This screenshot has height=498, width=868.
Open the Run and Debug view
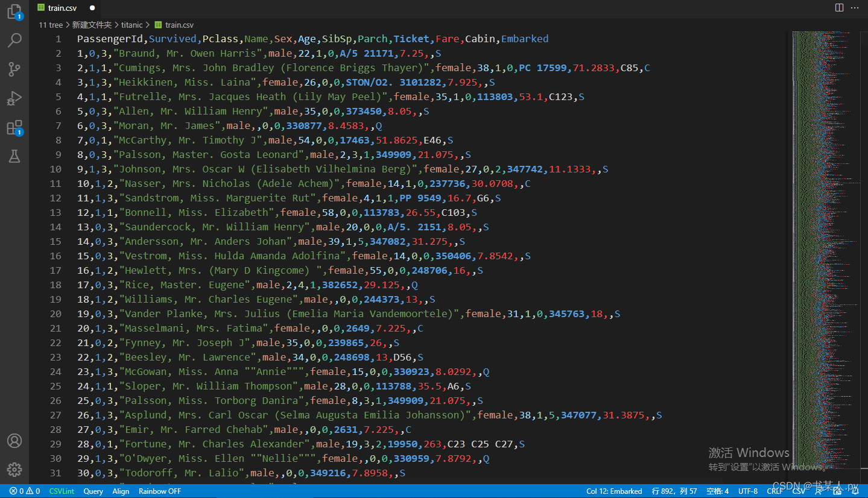14,98
